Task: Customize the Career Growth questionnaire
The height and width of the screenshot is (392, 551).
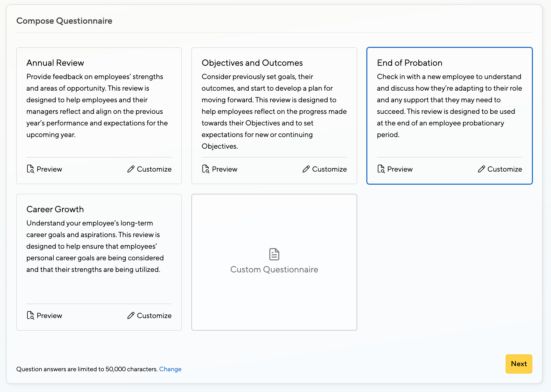Action: coord(154,315)
